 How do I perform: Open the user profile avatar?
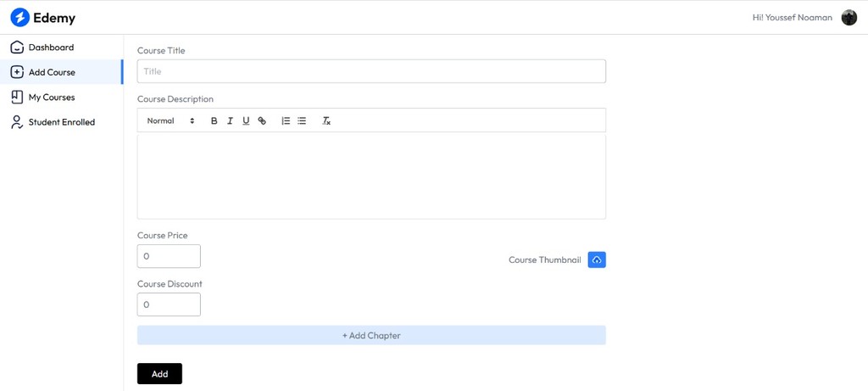coord(849,18)
